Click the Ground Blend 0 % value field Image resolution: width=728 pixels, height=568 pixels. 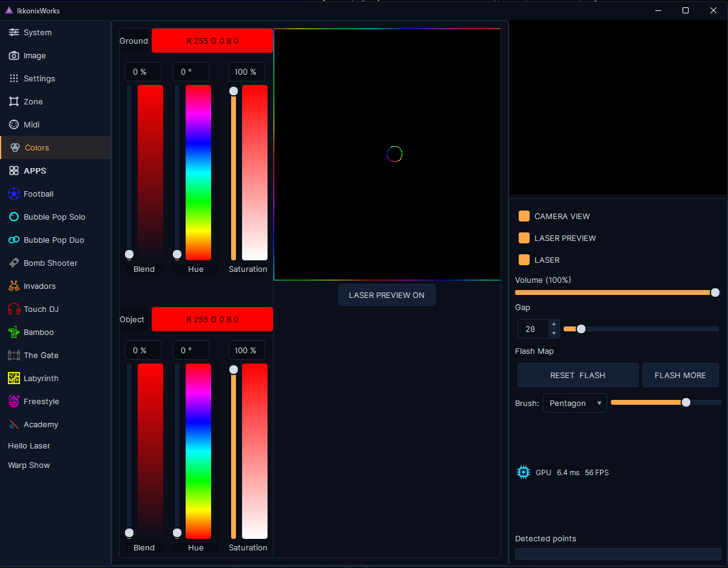tap(143, 72)
